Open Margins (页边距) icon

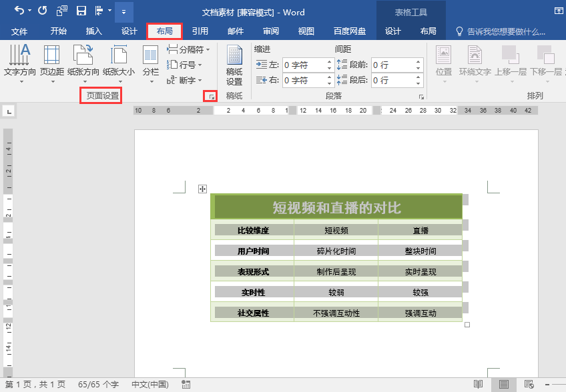[x=52, y=55]
